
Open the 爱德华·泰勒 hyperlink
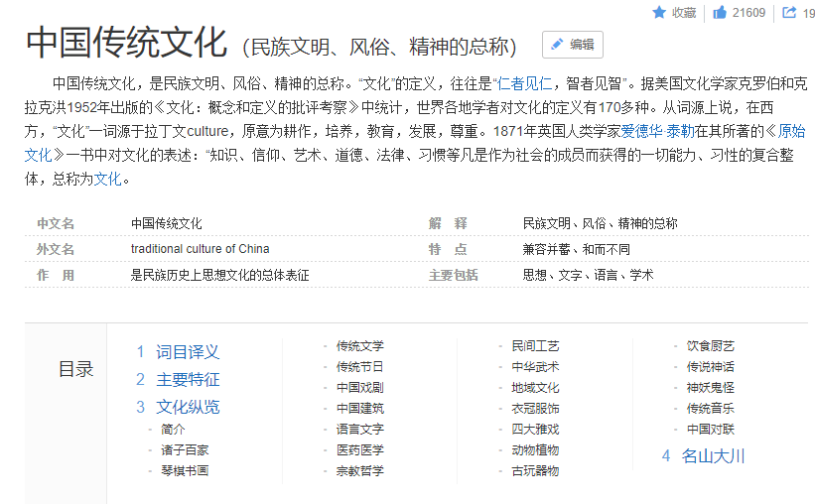[x=658, y=131]
